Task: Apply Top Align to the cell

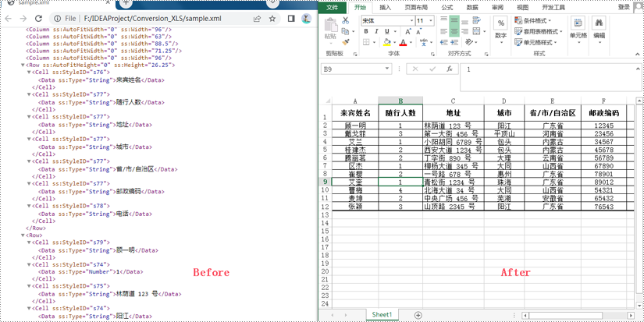Action: pyautogui.click(x=443, y=20)
